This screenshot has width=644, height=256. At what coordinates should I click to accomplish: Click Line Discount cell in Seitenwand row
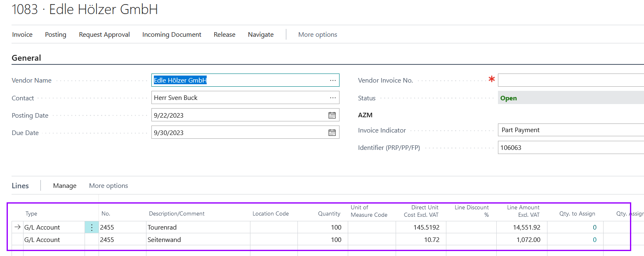coord(472,240)
